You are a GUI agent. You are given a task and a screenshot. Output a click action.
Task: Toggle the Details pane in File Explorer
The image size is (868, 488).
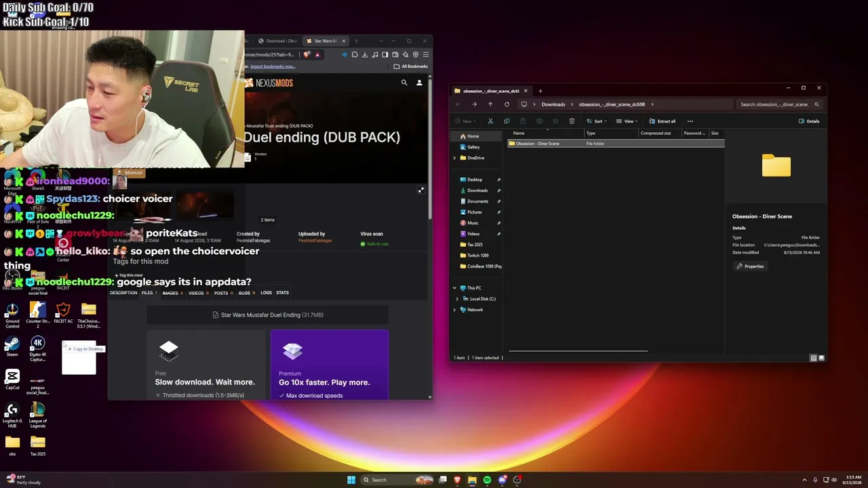click(x=809, y=121)
